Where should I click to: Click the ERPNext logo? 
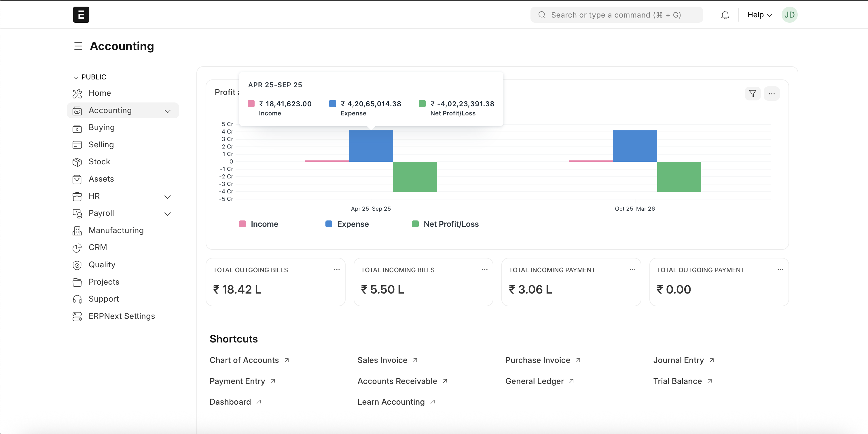point(81,14)
